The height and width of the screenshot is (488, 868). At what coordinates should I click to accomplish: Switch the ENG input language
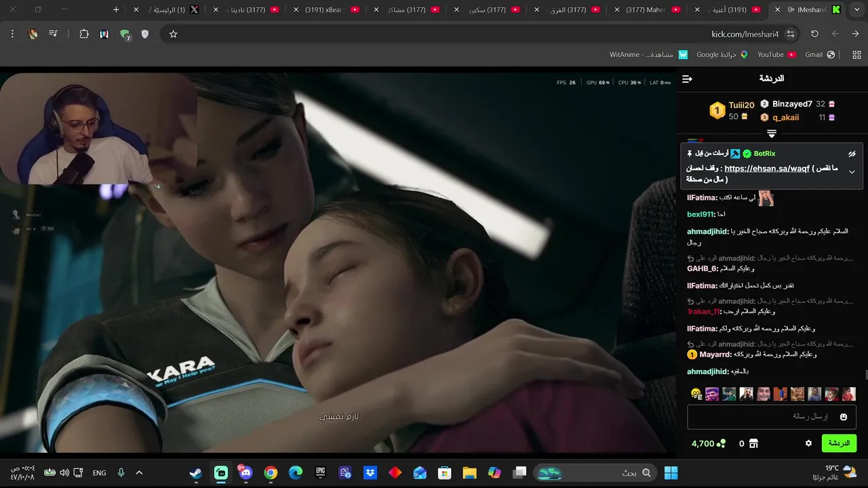pyautogui.click(x=100, y=472)
